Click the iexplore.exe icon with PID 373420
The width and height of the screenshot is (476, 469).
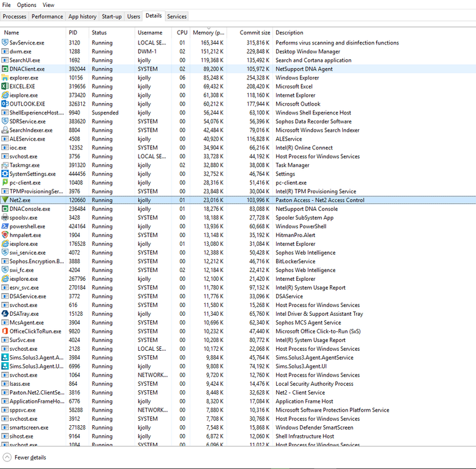tap(5, 95)
